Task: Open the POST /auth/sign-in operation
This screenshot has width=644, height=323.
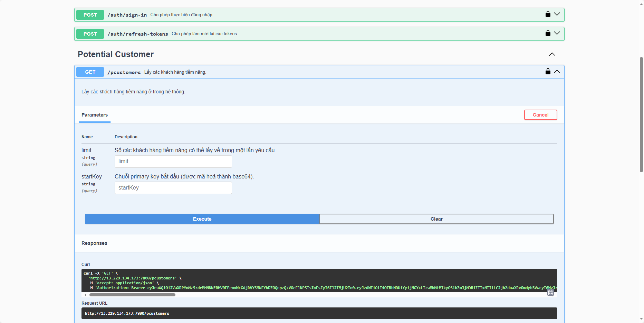Action: [127, 15]
